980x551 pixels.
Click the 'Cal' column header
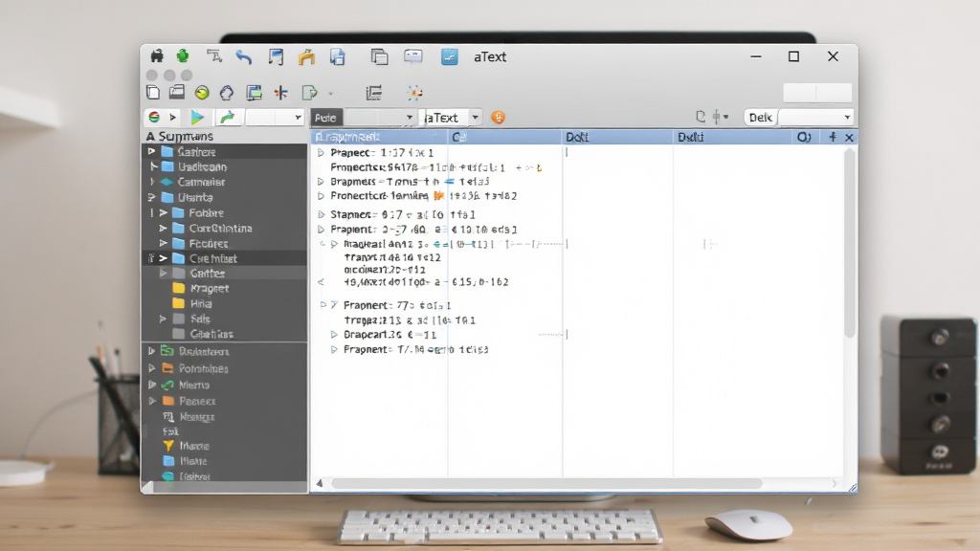click(459, 138)
